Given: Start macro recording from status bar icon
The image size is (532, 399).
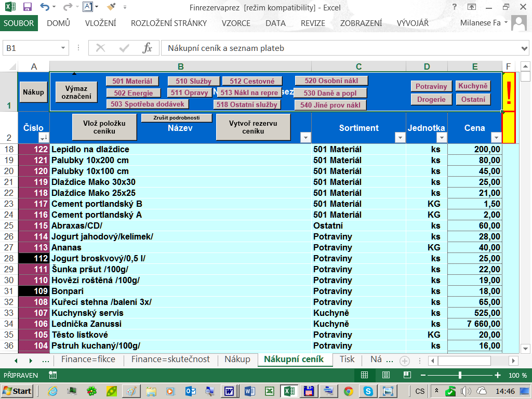Looking at the screenshot, I should (x=52, y=375).
